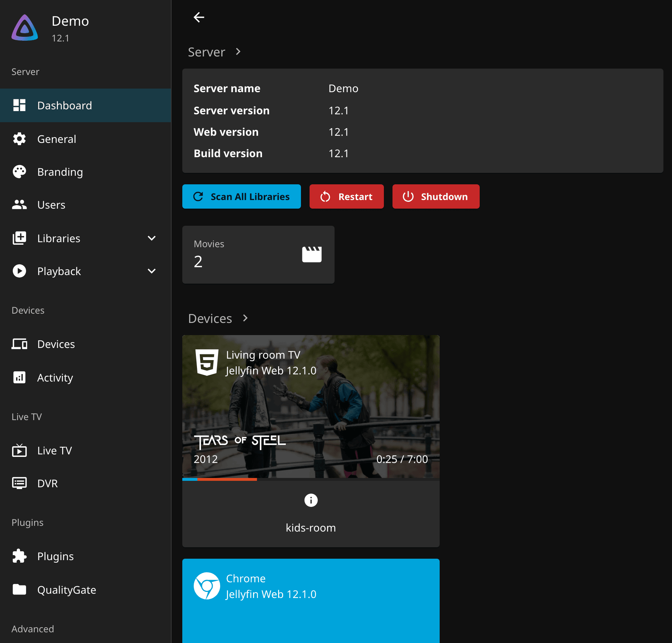Click the Activity chart icon

coord(19,378)
